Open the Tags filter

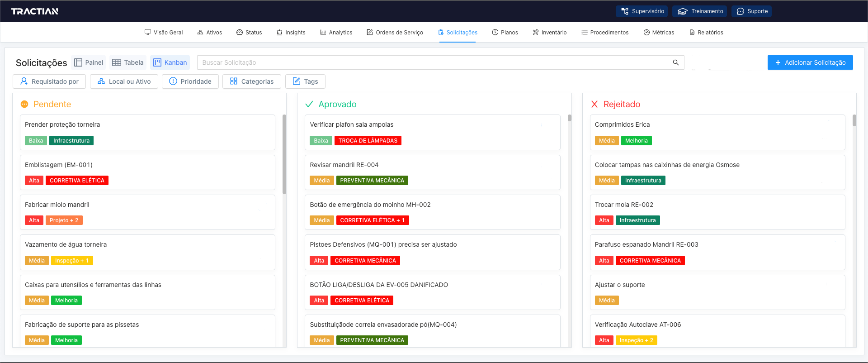coord(305,81)
